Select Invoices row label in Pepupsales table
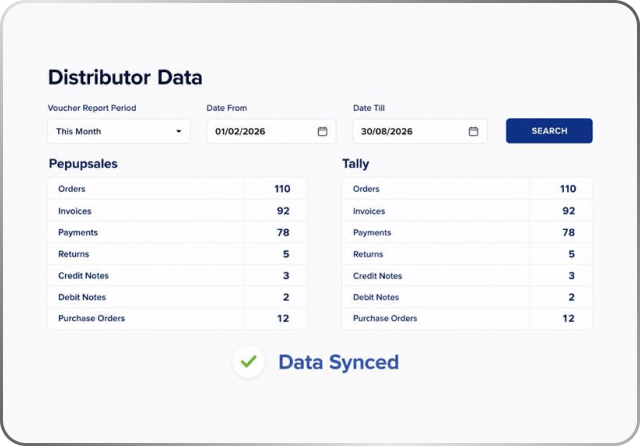The image size is (640, 446). click(x=75, y=211)
